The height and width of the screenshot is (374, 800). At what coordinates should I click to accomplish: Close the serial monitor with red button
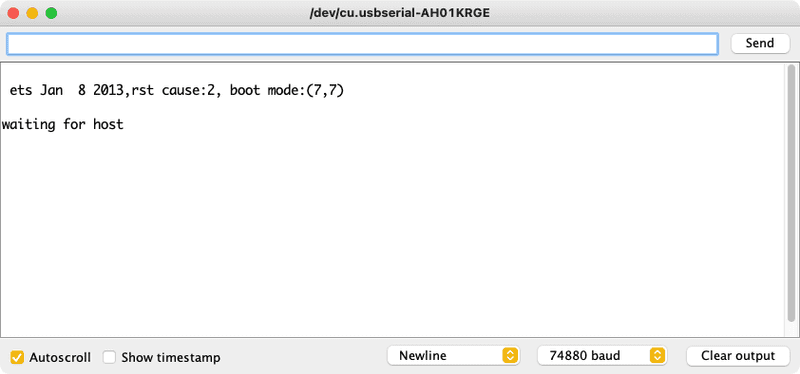point(13,13)
